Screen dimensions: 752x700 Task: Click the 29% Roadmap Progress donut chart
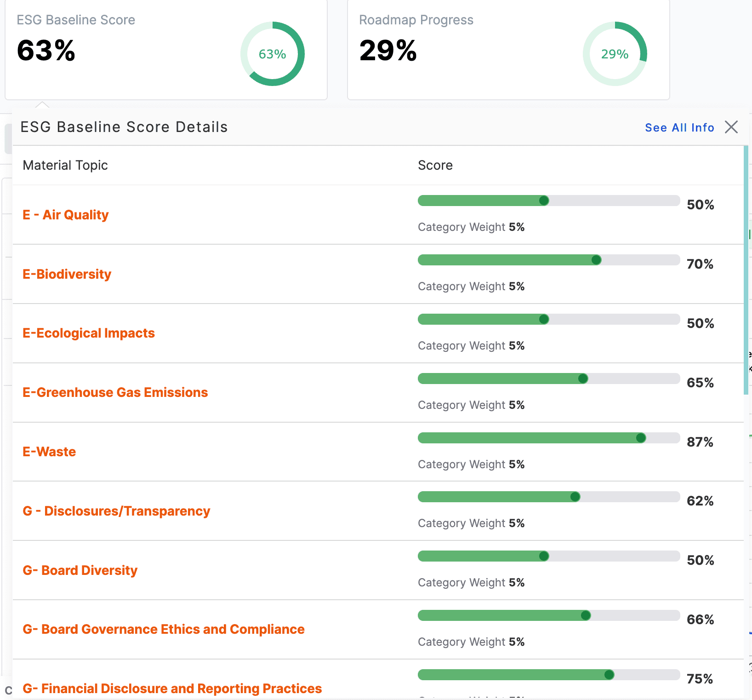point(615,54)
